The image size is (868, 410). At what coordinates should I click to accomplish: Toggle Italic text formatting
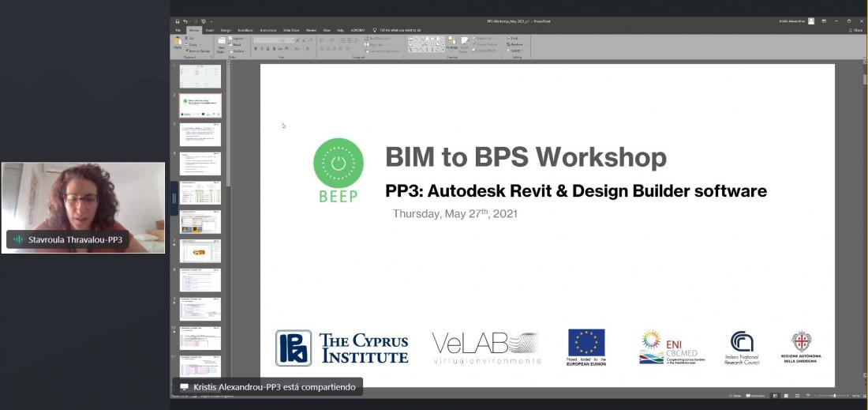[x=262, y=49]
